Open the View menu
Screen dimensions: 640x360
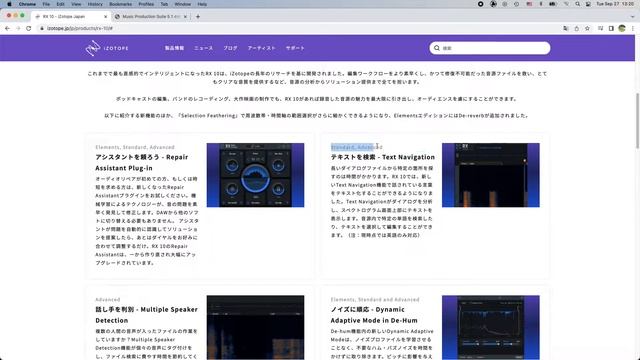[76, 4]
